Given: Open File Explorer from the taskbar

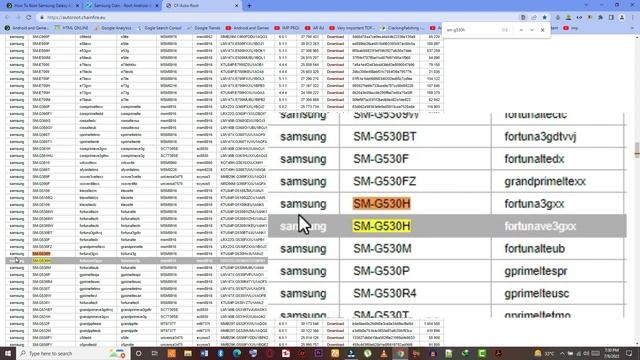Looking at the screenshot, I should point(188,353).
